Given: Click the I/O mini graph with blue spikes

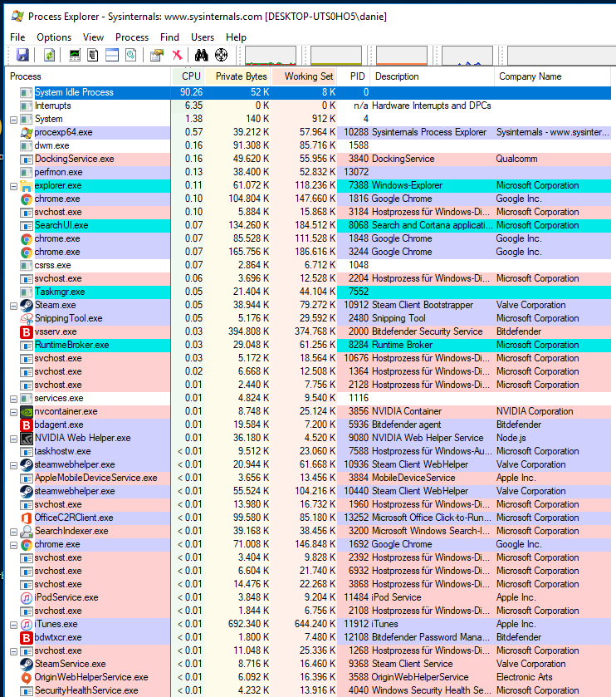Looking at the screenshot, I should pyautogui.click(x=467, y=56).
